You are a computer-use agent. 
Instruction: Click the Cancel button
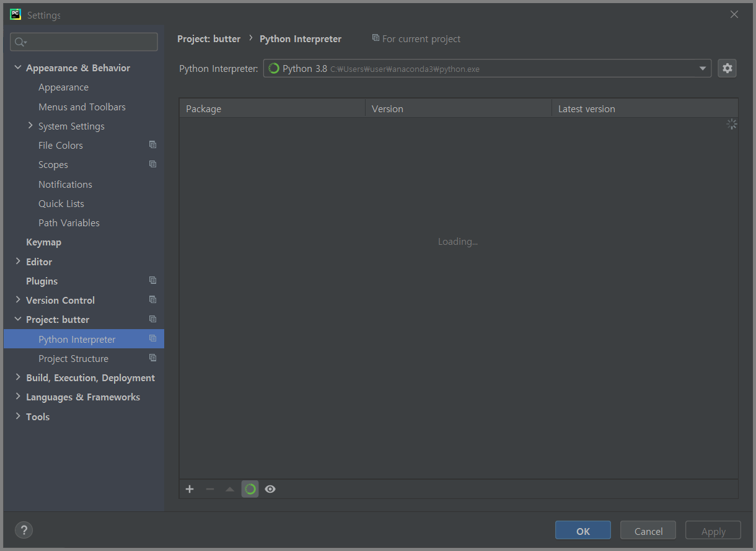click(x=648, y=531)
